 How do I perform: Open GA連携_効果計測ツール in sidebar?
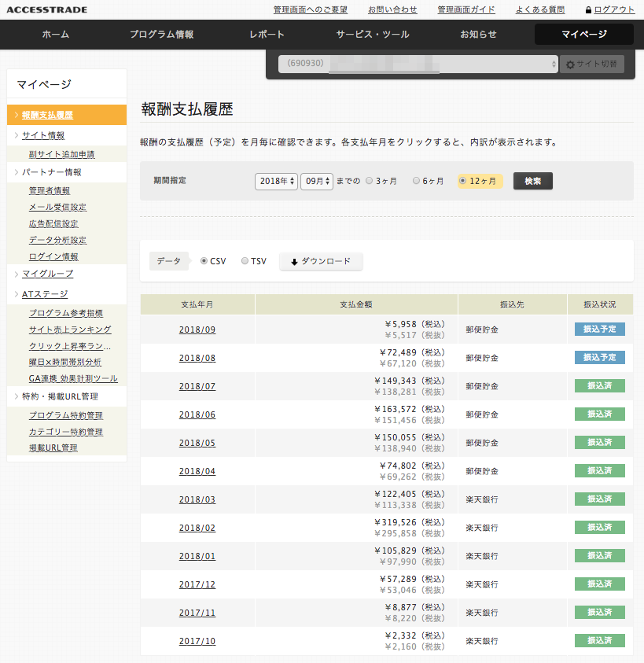73,378
